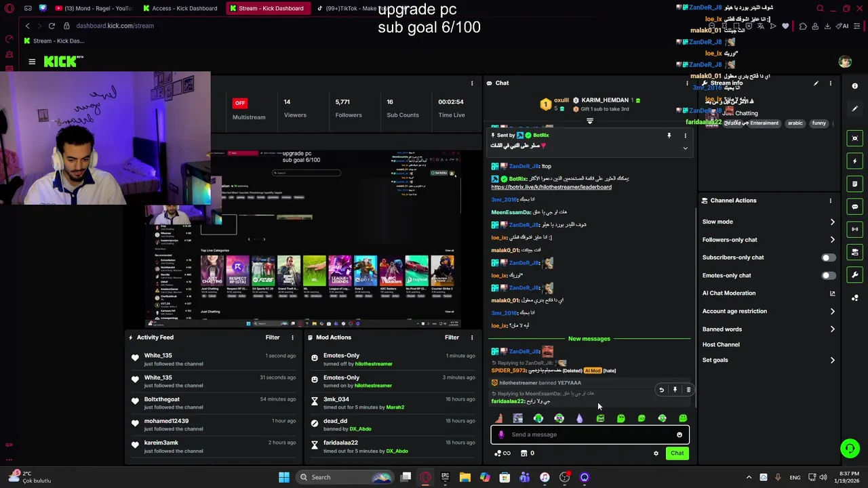Open Windows Start button

tap(284, 477)
